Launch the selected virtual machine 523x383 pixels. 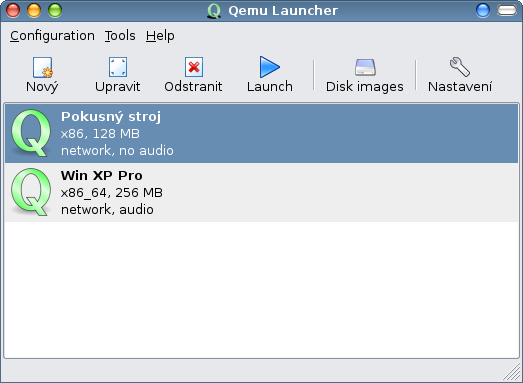pyautogui.click(x=270, y=75)
